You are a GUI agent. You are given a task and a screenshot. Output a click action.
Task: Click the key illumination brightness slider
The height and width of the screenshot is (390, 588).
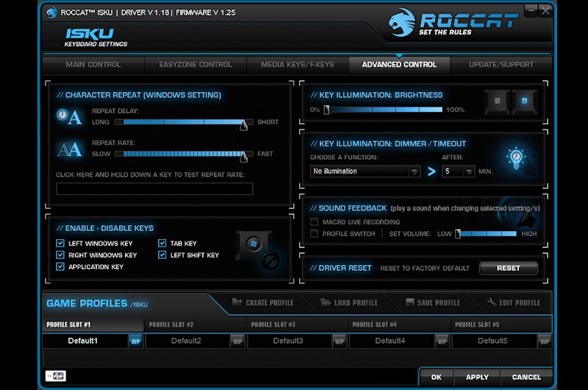384,110
